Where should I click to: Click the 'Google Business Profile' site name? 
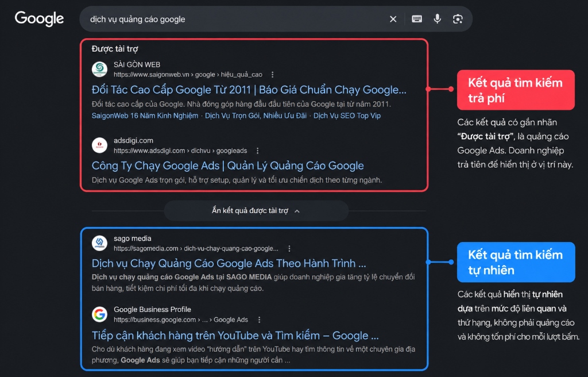click(152, 309)
